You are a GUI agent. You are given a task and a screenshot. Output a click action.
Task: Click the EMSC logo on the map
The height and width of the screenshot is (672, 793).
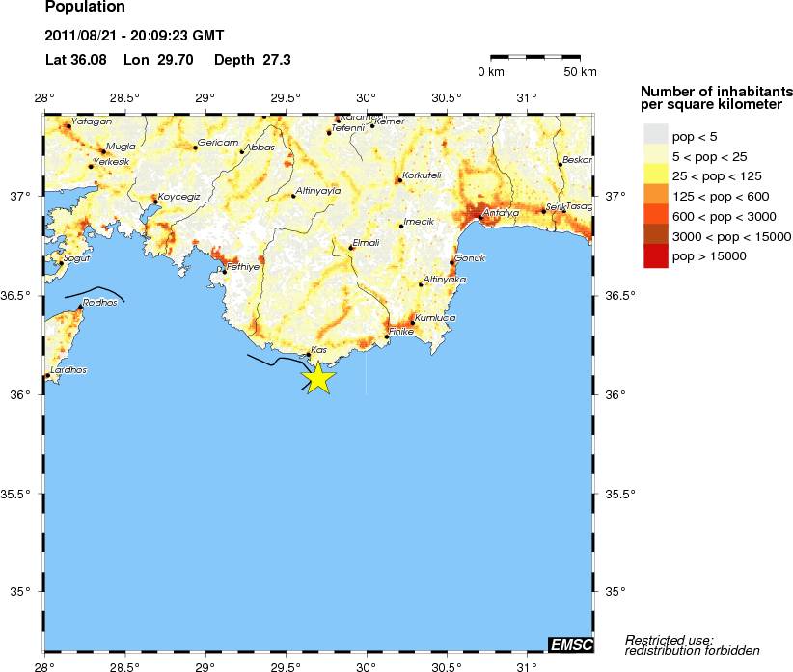click(570, 643)
